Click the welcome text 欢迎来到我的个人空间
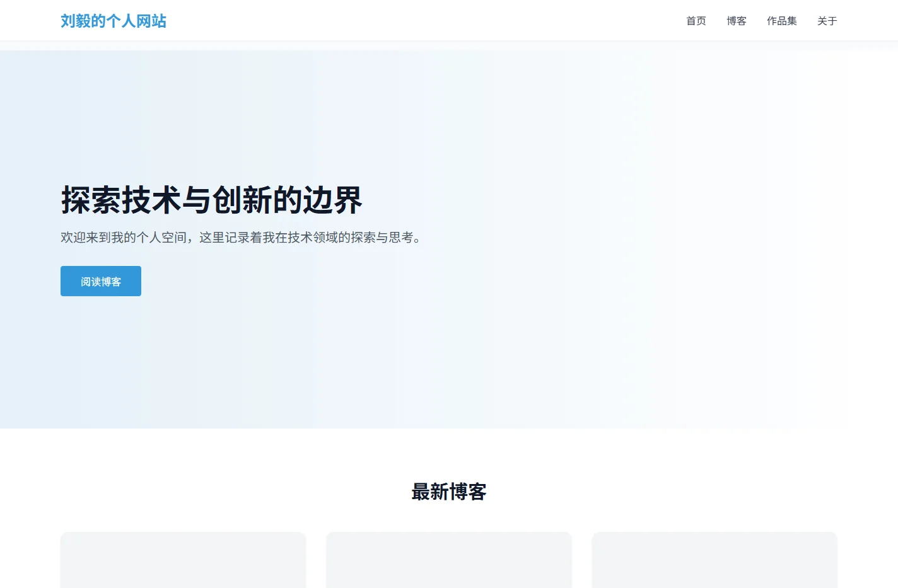 click(124, 237)
